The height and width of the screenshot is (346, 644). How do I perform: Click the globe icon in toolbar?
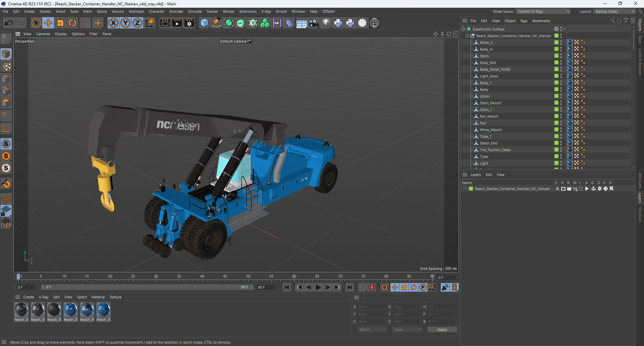point(374,23)
